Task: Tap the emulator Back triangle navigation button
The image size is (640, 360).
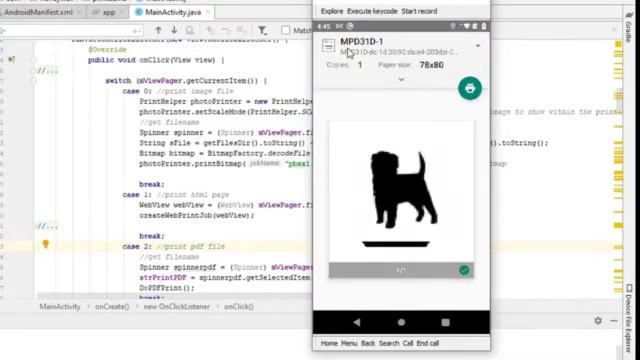Action: point(357,322)
